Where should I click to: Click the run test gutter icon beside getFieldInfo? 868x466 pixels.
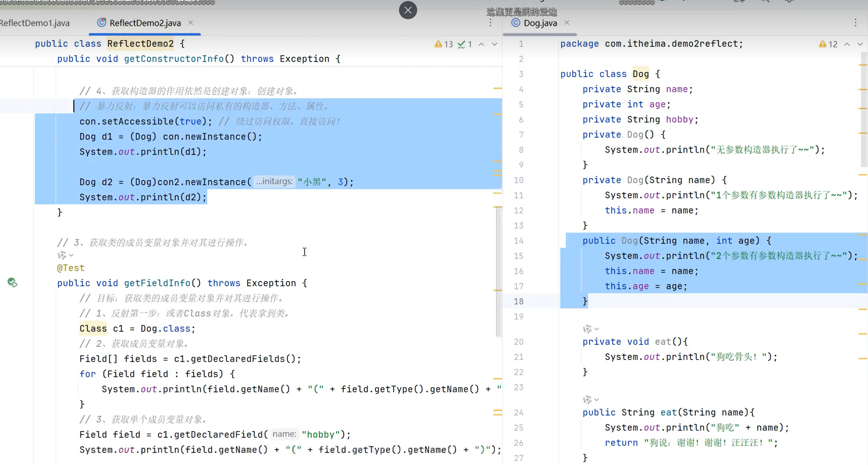click(x=12, y=282)
